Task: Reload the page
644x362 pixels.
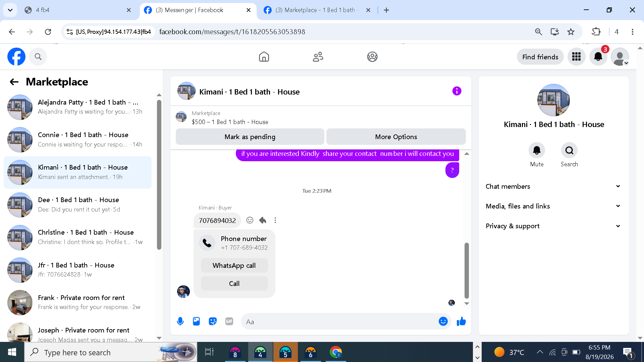Action: pos(48,32)
